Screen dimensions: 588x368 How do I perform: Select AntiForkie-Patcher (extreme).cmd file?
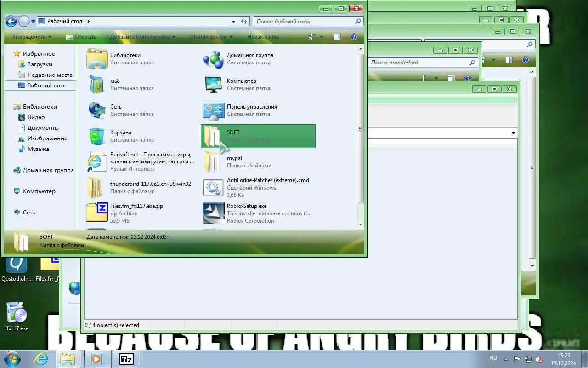click(x=258, y=188)
